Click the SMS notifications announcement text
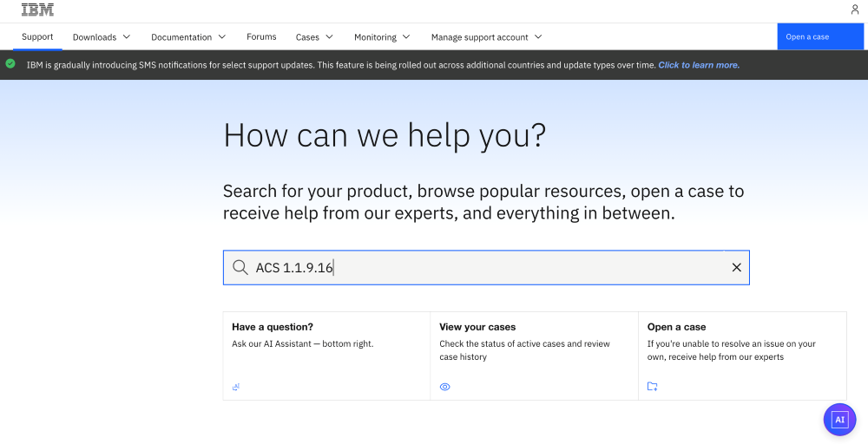 point(341,65)
